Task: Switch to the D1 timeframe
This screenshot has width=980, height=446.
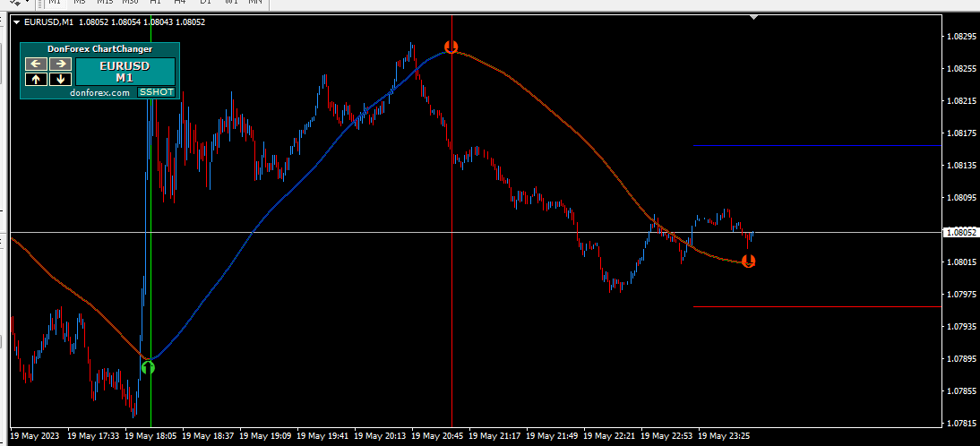Action: point(205,2)
